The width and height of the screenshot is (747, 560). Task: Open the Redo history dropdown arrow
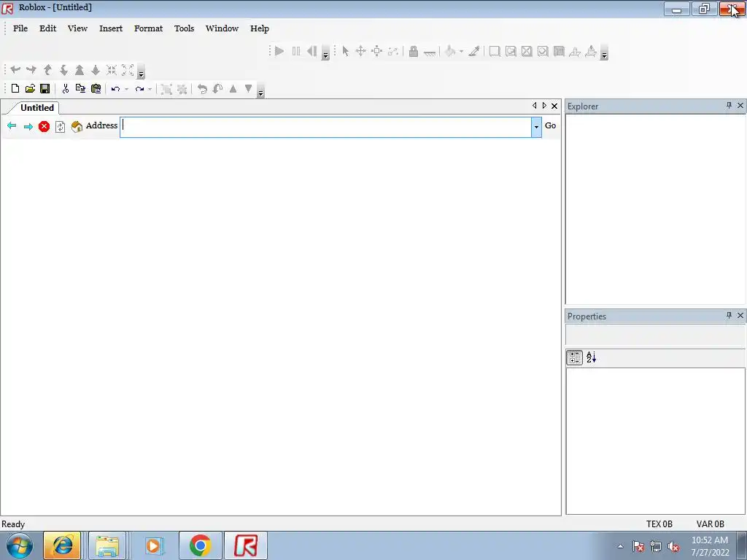tap(150, 89)
